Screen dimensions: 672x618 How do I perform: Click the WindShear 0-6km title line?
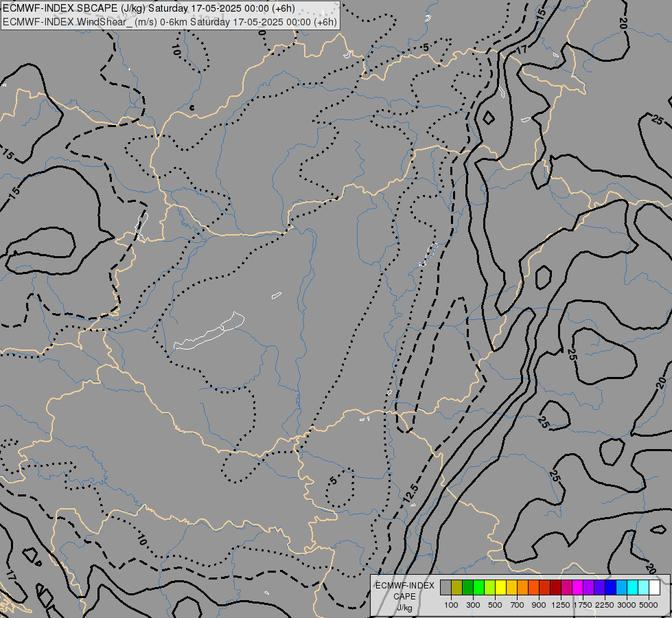click(170, 22)
